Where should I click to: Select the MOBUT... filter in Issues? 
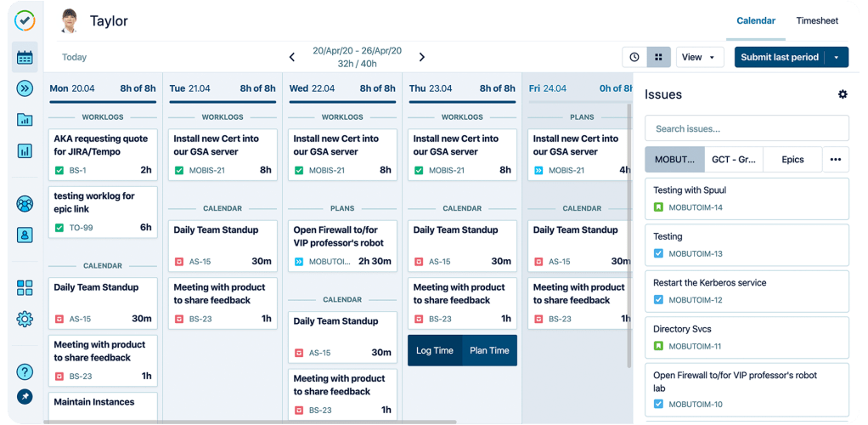[x=674, y=159]
